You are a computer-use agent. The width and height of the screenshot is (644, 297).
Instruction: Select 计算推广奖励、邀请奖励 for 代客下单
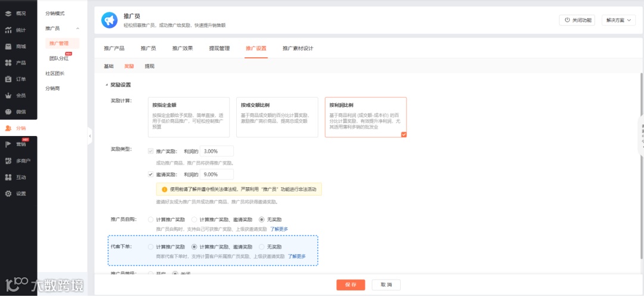(x=194, y=247)
